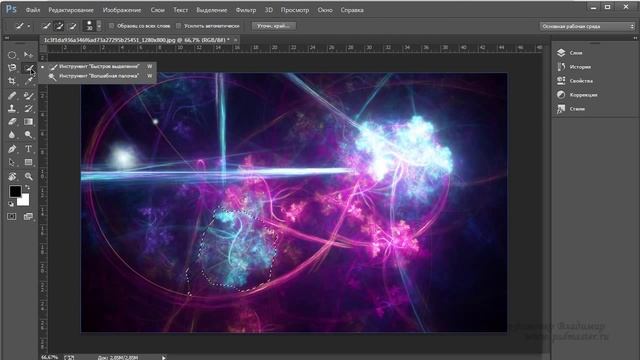
Task: Change the screen mode
Action: 28,216
